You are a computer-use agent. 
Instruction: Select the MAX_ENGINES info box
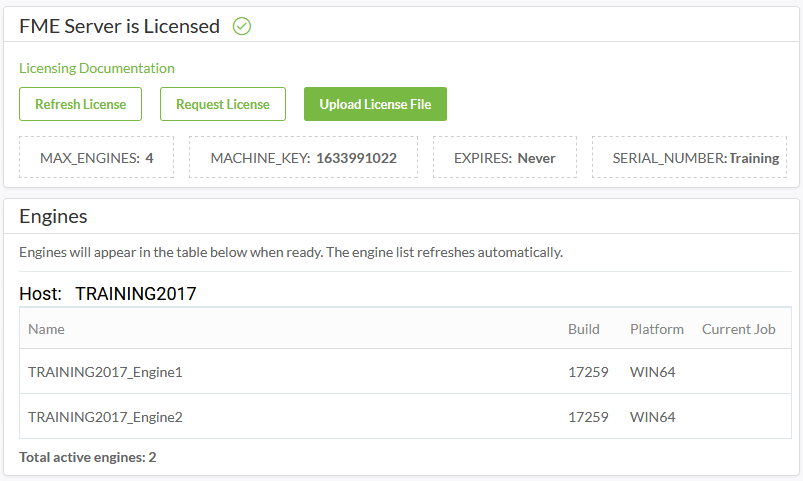[96, 157]
